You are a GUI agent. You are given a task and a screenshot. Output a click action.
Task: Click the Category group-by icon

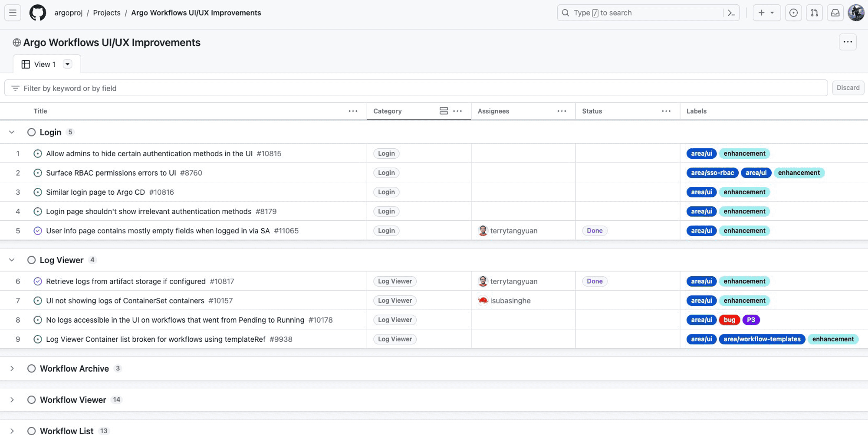(444, 111)
